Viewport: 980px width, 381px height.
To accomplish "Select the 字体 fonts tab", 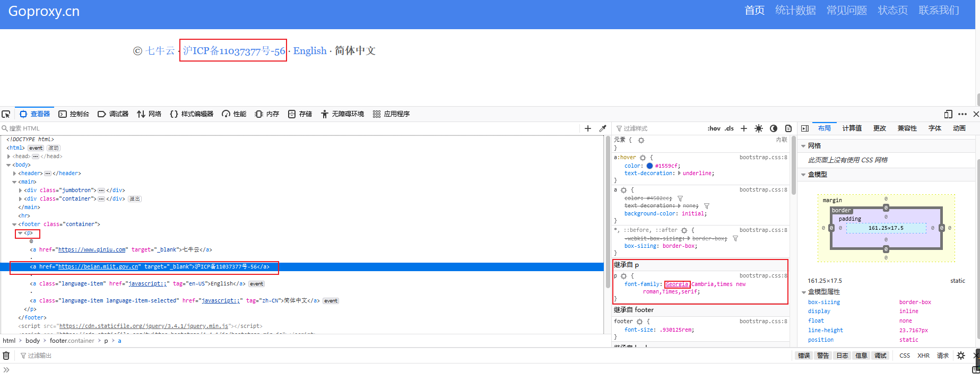I will [935, 128].
